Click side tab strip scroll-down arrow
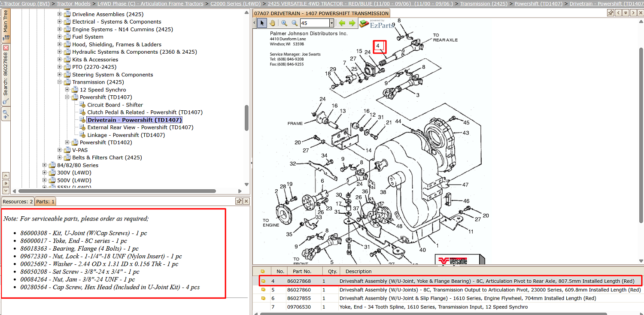 [x=6, y=190]
